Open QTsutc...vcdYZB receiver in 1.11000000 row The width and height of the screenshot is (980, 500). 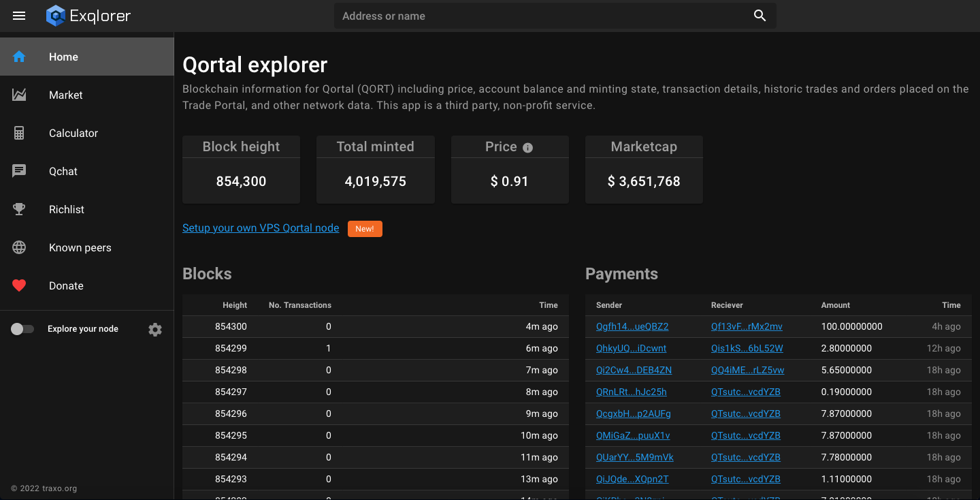click(x=746, y=479)
